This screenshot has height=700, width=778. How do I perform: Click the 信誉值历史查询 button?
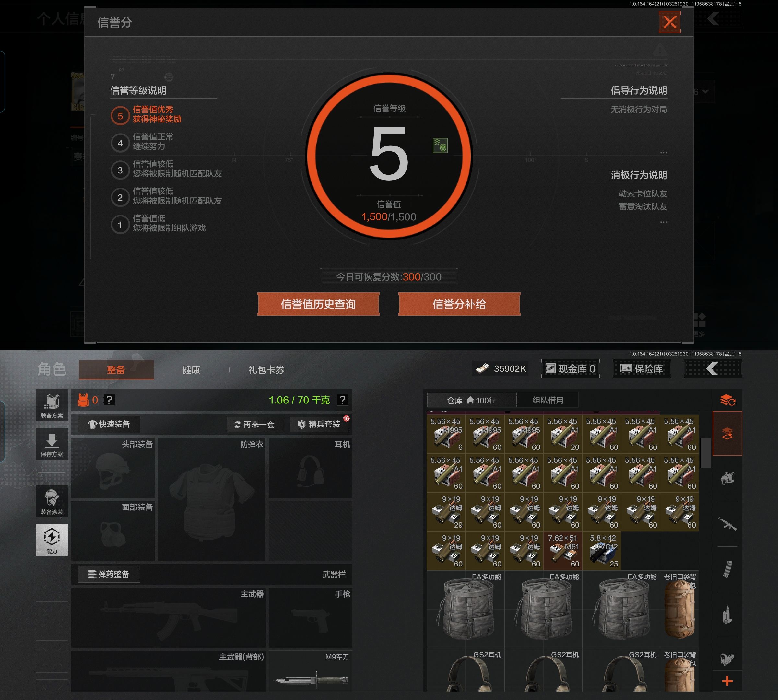click(x=318, y=304)
